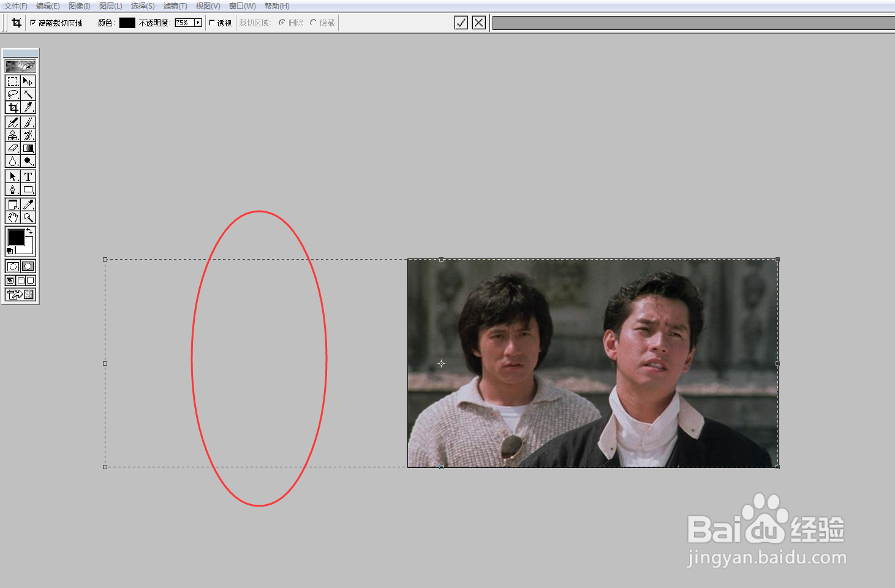This screenshot has width=895, height=588.
Task: Switch to Full Screen with Menu Bar
Action: coord(20,281)
